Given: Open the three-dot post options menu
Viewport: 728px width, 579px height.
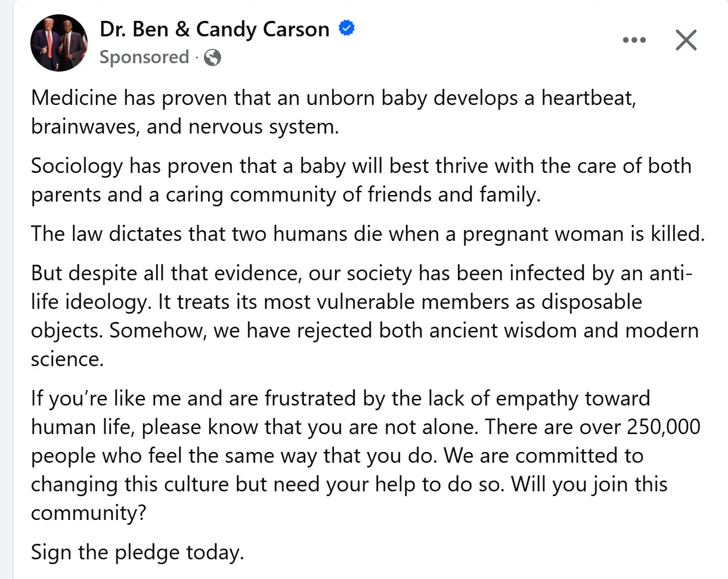Looking at the screenshot, I should click(634, 41).
